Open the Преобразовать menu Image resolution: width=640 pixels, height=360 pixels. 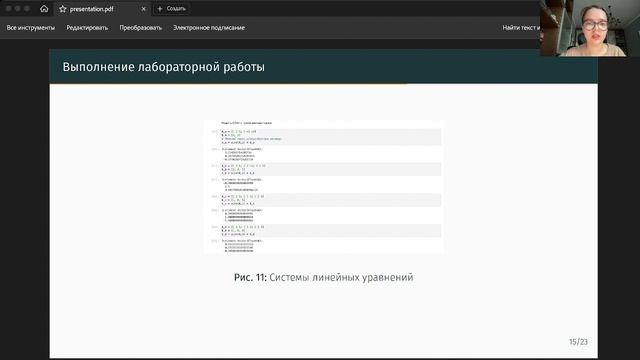[x=141, y=28]
